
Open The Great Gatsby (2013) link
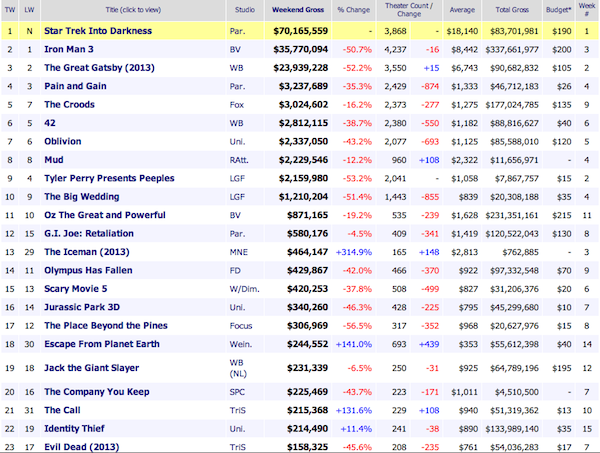pyautogui.click(x=99, y=68)
